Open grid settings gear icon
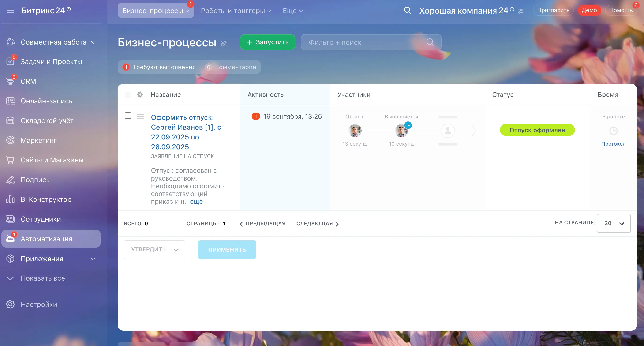 pyautogui.click(x=140, y=94)
